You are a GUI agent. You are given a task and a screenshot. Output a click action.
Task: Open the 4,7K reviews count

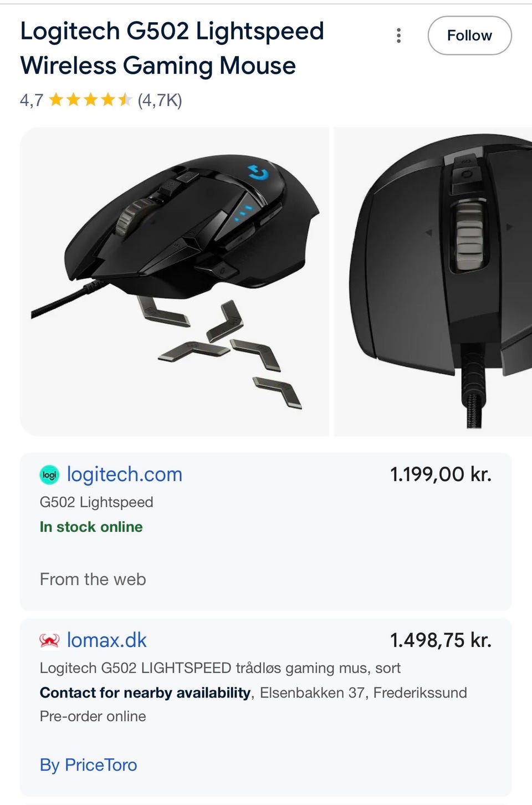[160, 100]
